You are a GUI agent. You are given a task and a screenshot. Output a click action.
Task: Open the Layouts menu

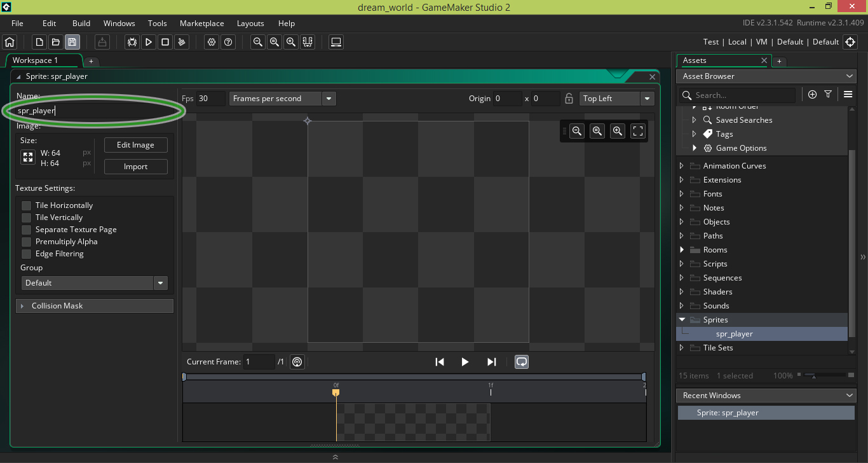250,24
